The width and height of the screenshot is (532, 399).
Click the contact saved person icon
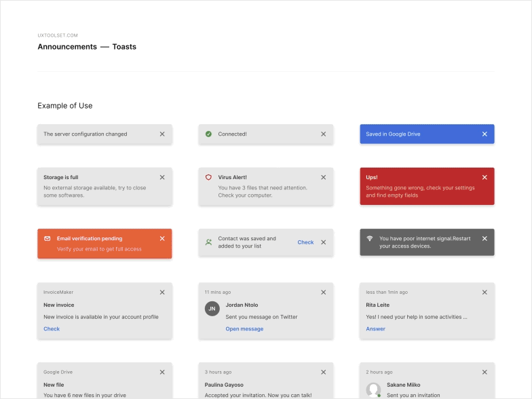(208, 242)
